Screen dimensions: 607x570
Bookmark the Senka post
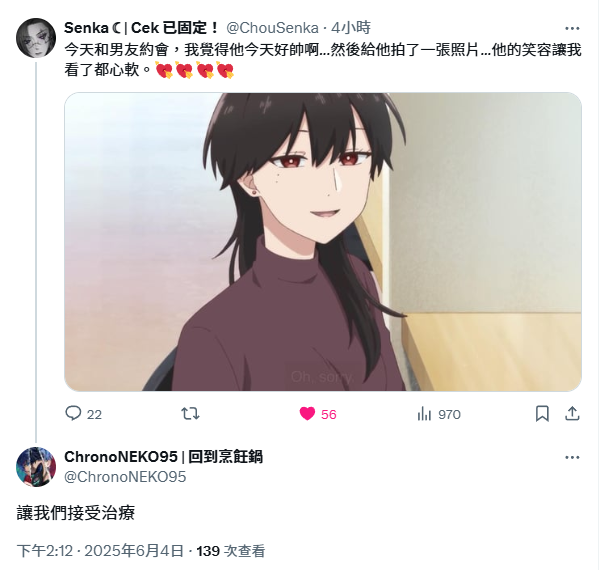(x=542, y=414)
